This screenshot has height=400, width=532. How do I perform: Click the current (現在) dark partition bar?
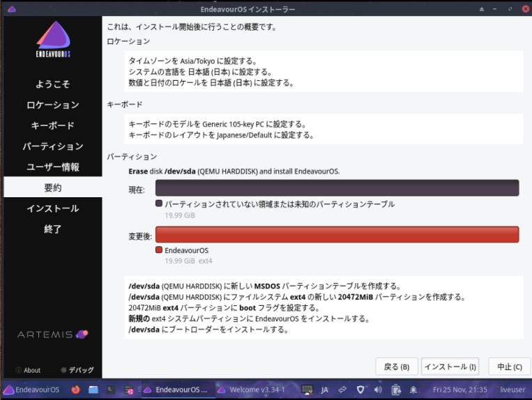[337, 187]
